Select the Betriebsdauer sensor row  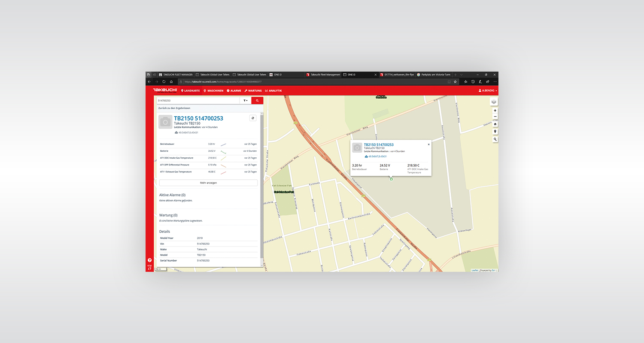coord(208,144)
